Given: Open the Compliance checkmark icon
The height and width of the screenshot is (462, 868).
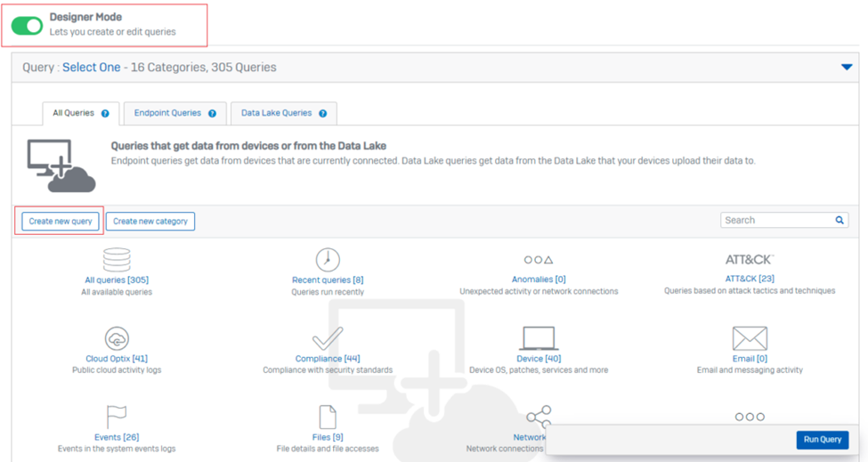Looking at the screenshot, I should click(x=328, y=338).
